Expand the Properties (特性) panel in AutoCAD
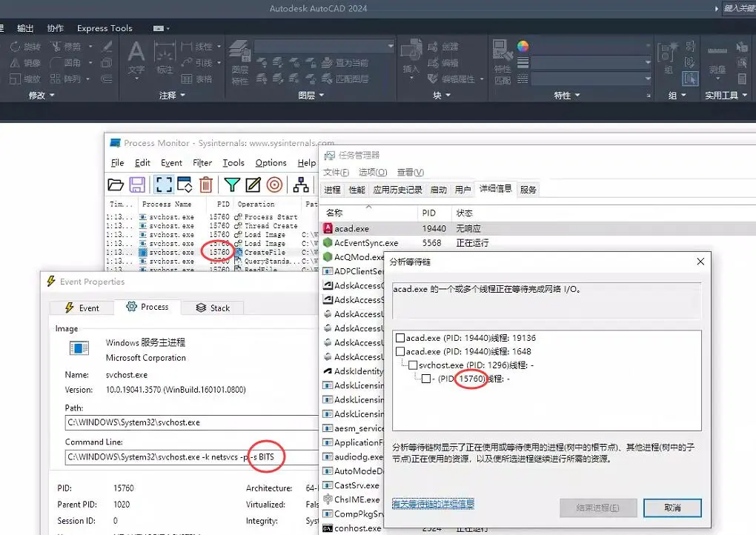The image size is (756, 535). pos(567,96)
